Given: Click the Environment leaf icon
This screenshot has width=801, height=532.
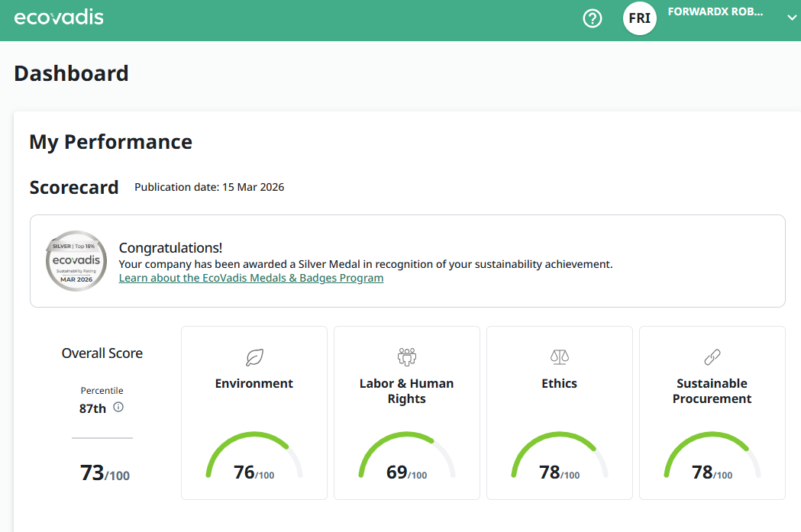Looking at the screenshot, I should click(x=254, y=356).
